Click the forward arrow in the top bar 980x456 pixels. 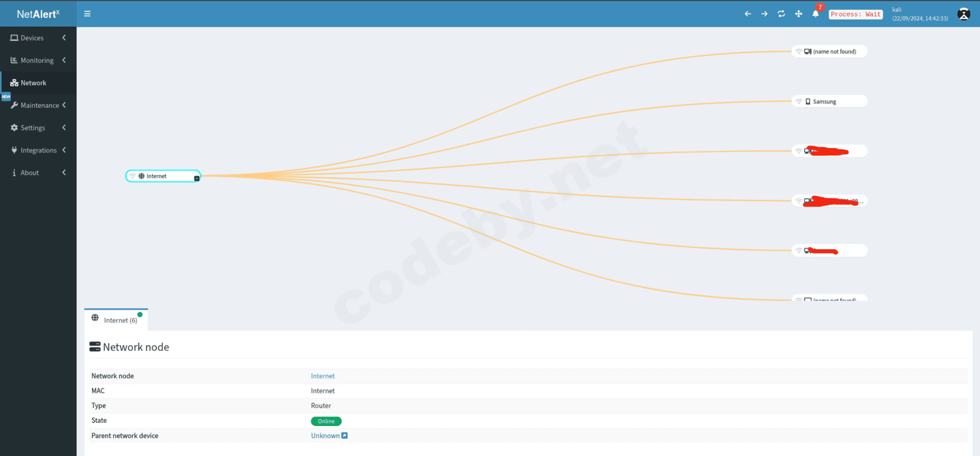click(764, 13)
